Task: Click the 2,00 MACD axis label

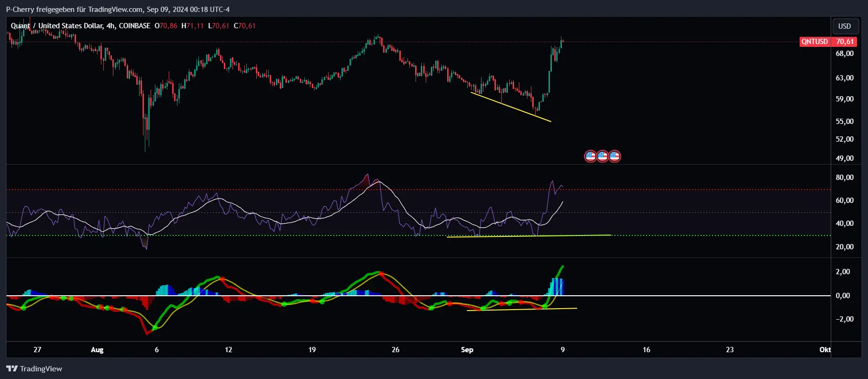Action: [843, 272]
